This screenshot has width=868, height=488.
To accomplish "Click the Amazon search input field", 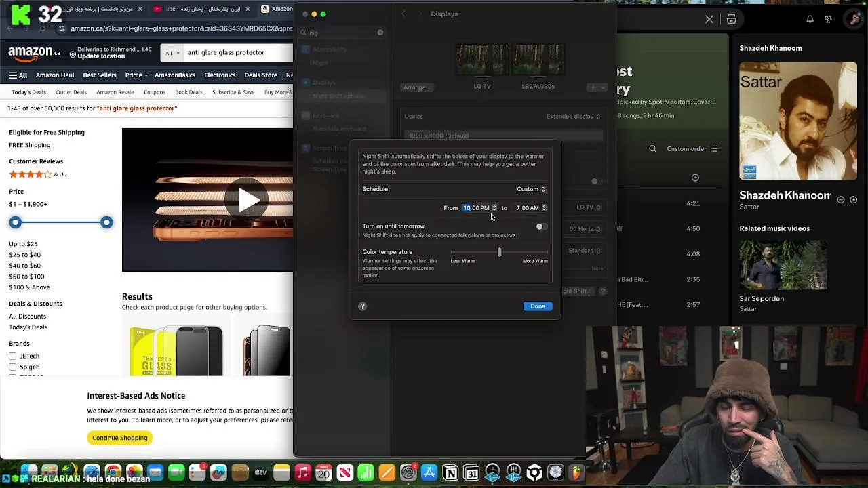I will coord(237,52).
